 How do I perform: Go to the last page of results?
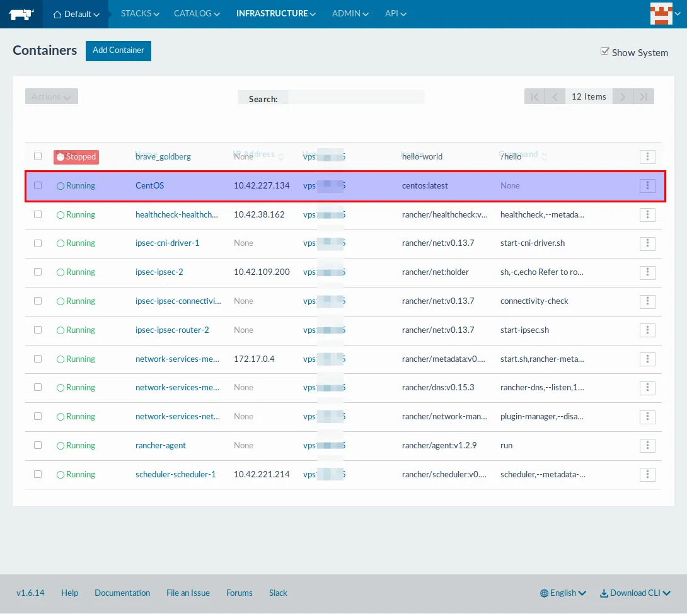(x=644, y=96)
